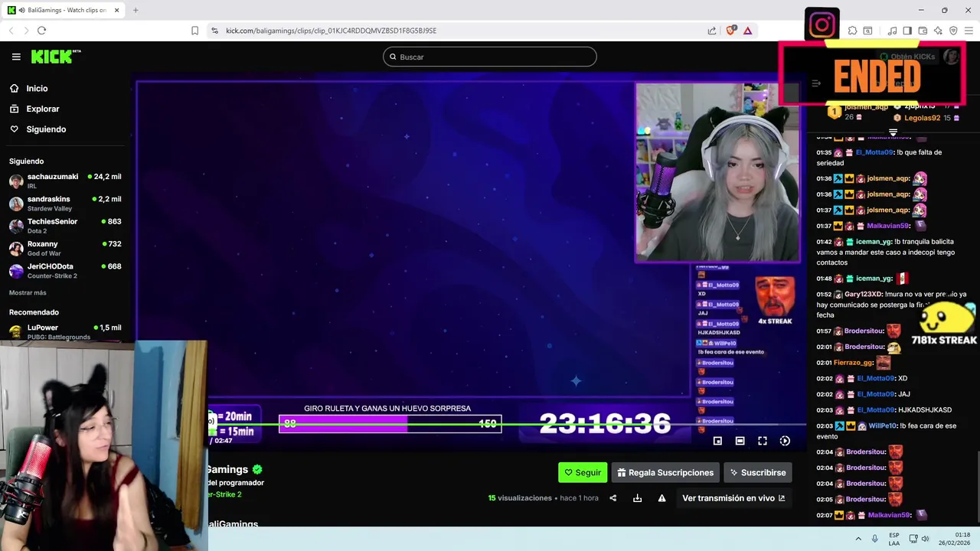Open Brave Rewards triangle icon
This screenshot has height=551, width=980.
747,31
